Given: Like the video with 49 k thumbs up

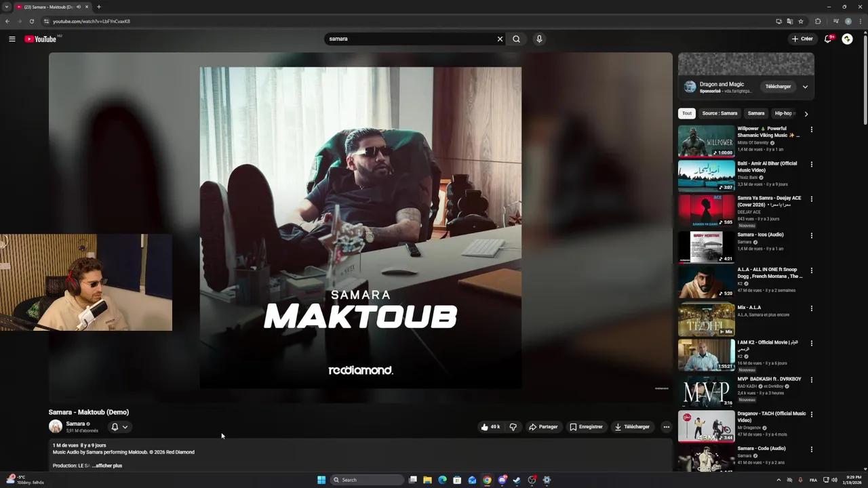Looking at the screenshot, I should 490,427.
